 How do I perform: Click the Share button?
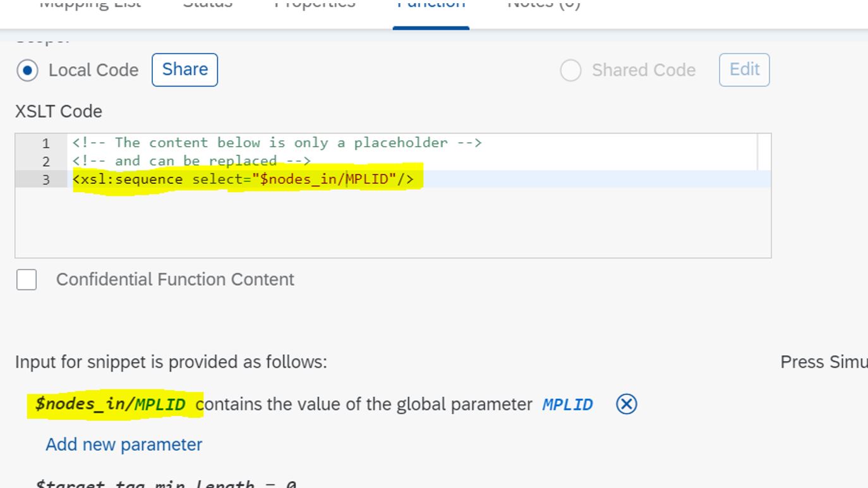[184, 70]
